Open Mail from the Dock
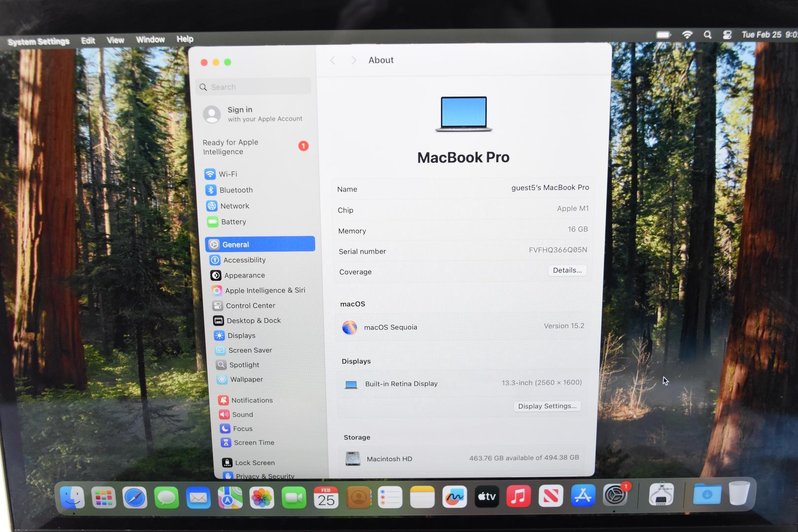This screenshot has height=532, width=798. click(198, 499)
